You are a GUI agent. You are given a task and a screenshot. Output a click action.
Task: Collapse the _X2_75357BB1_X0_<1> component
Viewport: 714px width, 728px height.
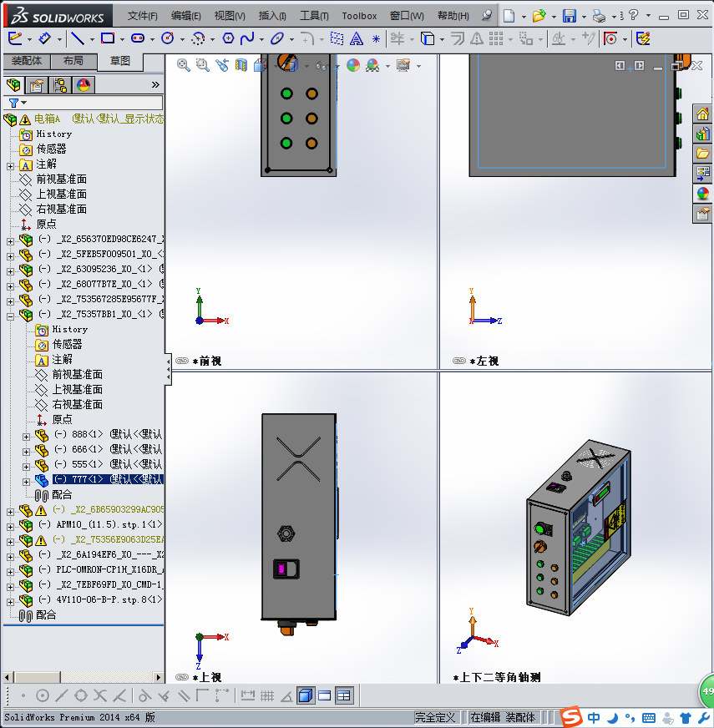[x=10, y=316]
